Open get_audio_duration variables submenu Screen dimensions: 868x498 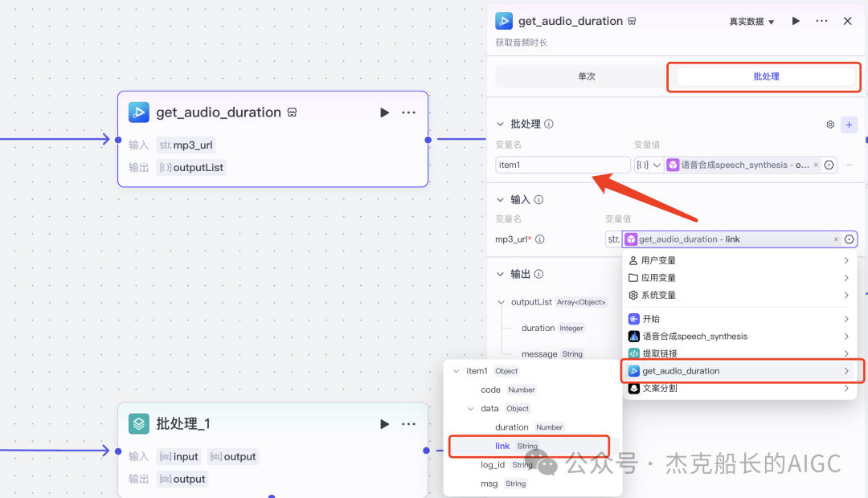tap(739, 371)
